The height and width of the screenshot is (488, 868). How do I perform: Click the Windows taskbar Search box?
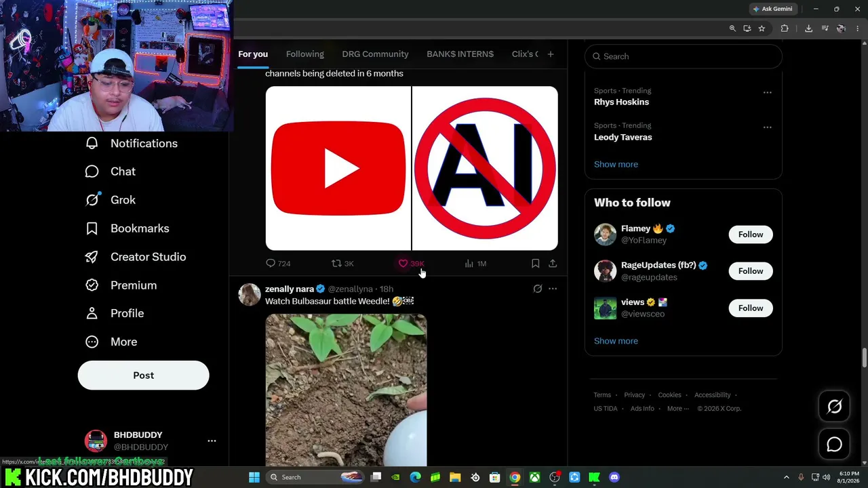coord(316,477)
